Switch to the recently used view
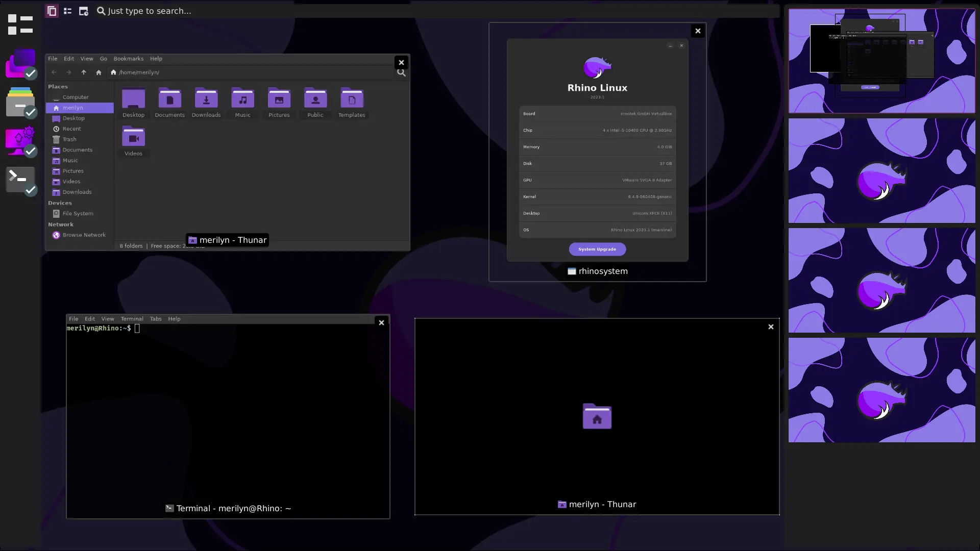The height and width of the screenshot is (551, 980). point(83,11)
